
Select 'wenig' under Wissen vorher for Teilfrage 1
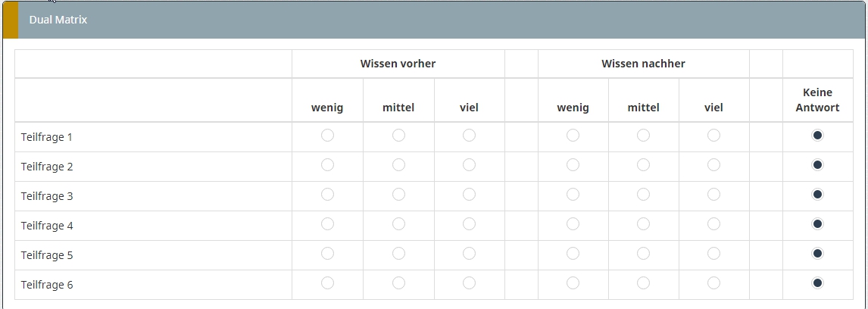tap(327, 135)
